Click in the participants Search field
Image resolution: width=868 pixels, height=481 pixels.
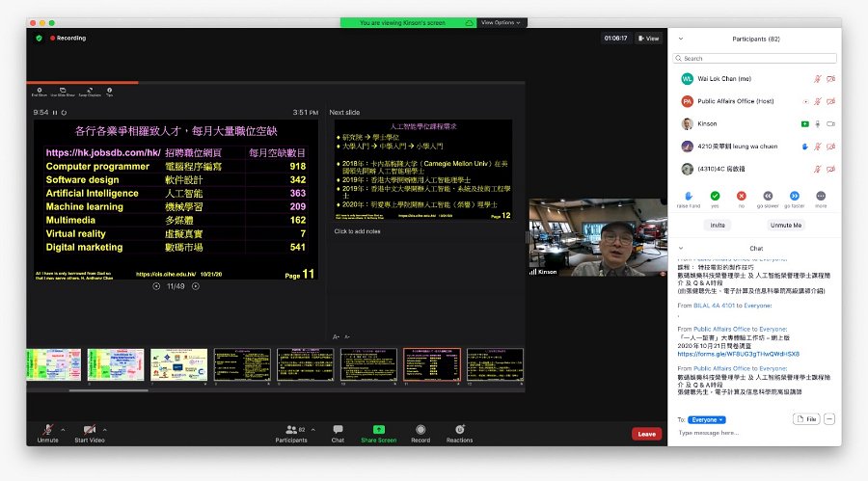[x=754, y=58]
